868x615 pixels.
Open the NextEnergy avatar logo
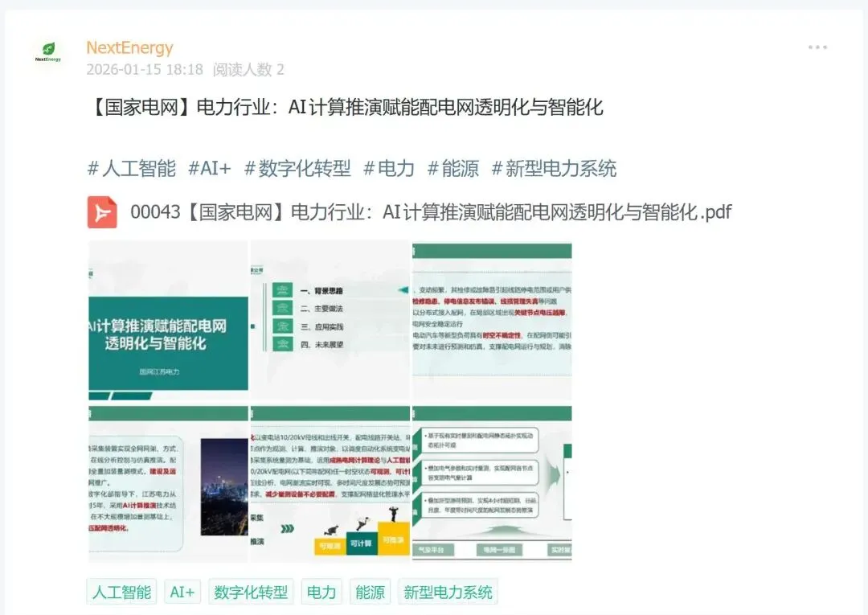click(48, 51)
